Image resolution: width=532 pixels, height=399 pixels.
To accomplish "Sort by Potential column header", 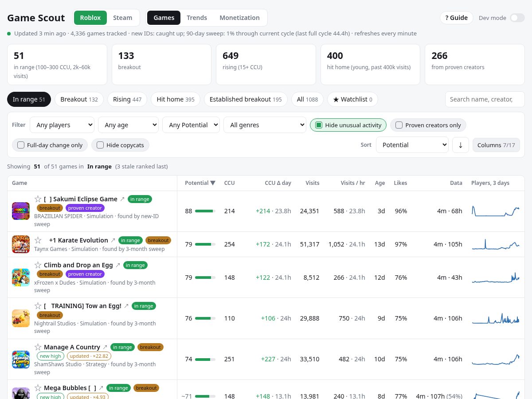I will tap(200, 183).
